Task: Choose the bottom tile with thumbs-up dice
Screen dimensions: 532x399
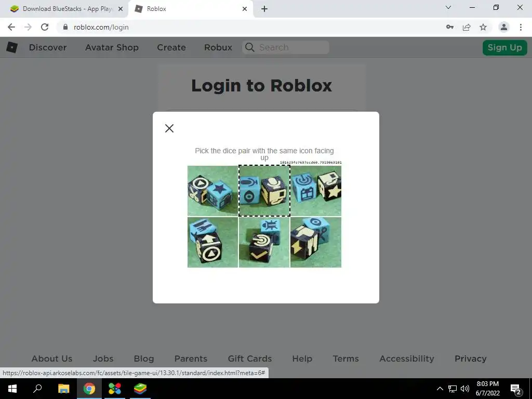Action: point(316,242)
